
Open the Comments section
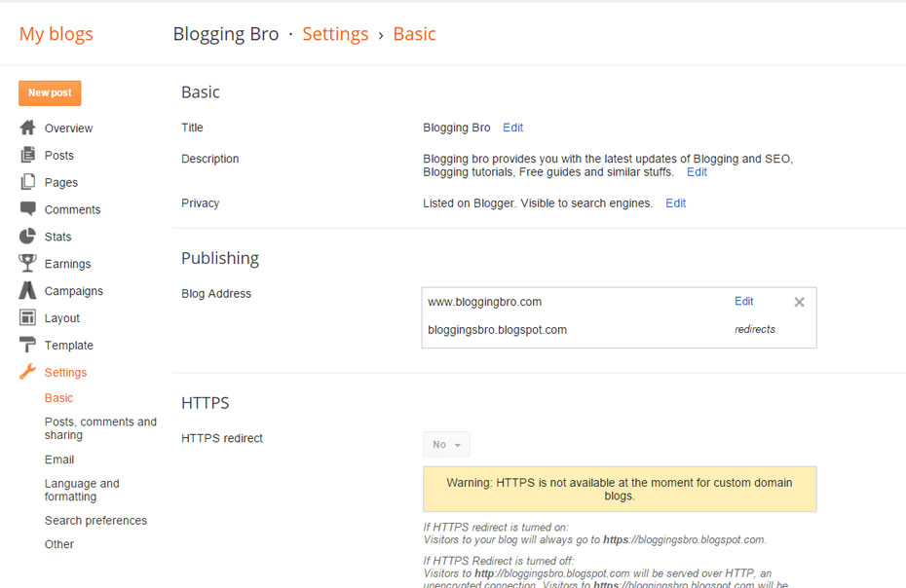coord(72,209)
